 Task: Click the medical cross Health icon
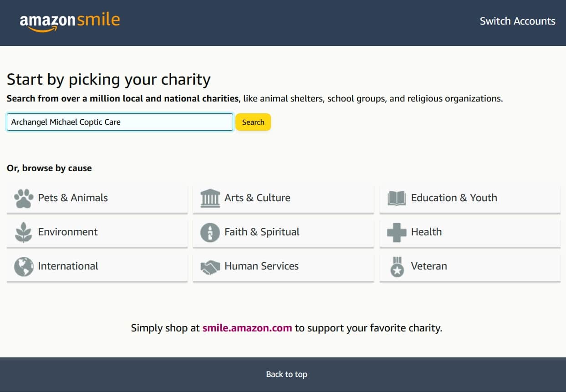[x=397, y=233]
